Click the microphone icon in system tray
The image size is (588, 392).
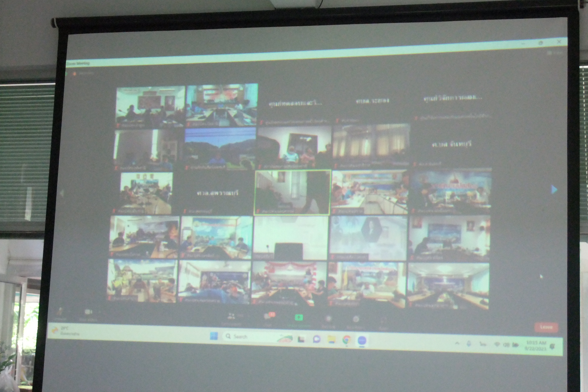469,344
